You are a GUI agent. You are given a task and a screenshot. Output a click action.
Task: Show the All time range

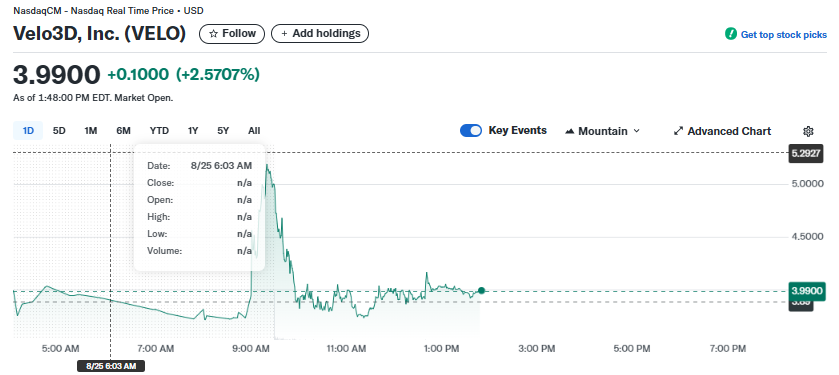(254, 131)
